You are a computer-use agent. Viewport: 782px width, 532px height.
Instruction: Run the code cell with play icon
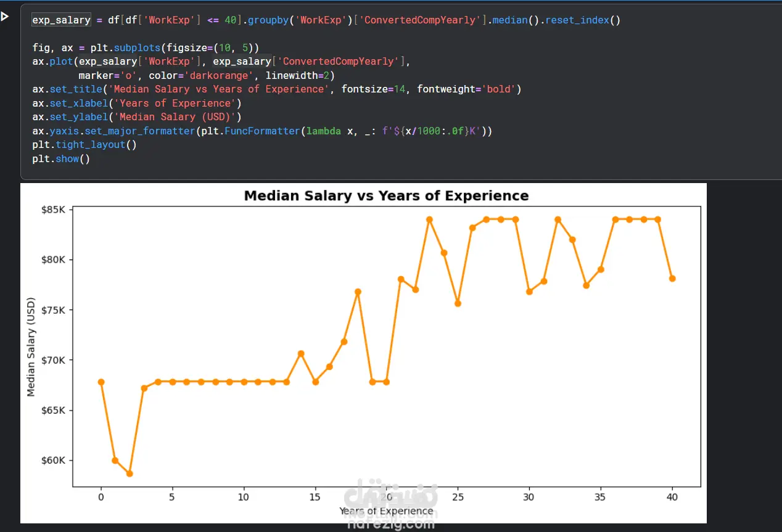click(5, 17)
